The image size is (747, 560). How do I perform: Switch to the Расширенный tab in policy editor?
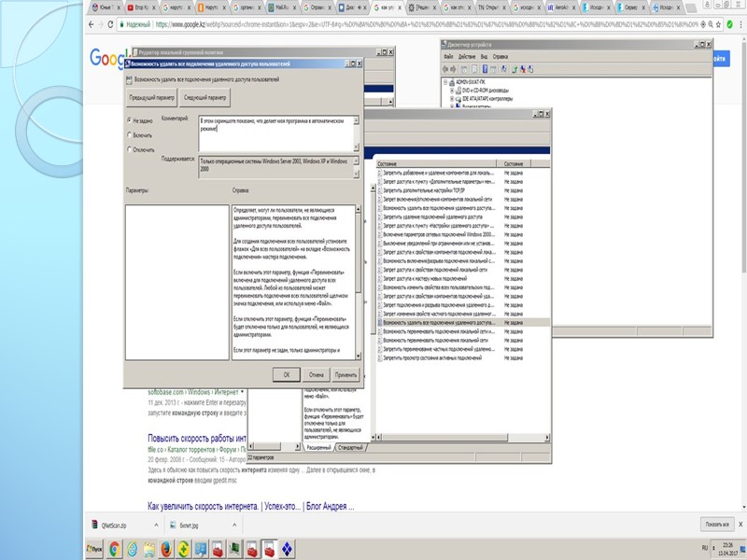tap(318, 448)
